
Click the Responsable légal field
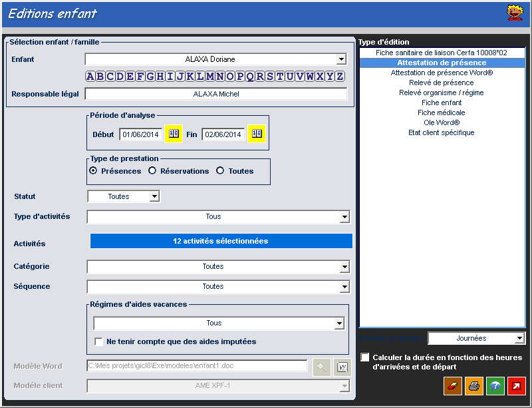tap(216, 94)
